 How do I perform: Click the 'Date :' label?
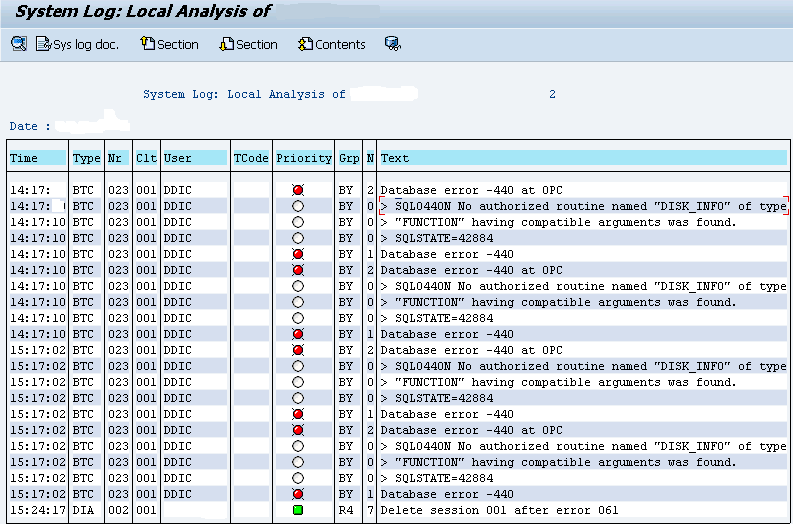30,126
